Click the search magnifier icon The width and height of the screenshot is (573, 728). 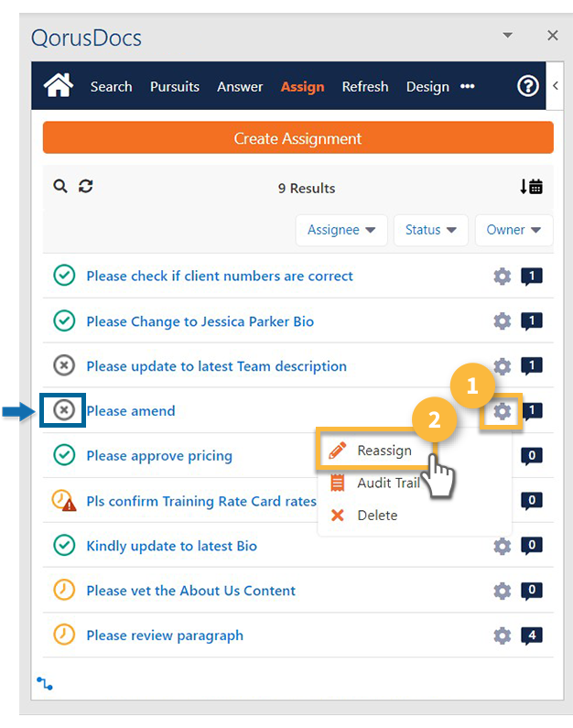(x=60, y=187)
